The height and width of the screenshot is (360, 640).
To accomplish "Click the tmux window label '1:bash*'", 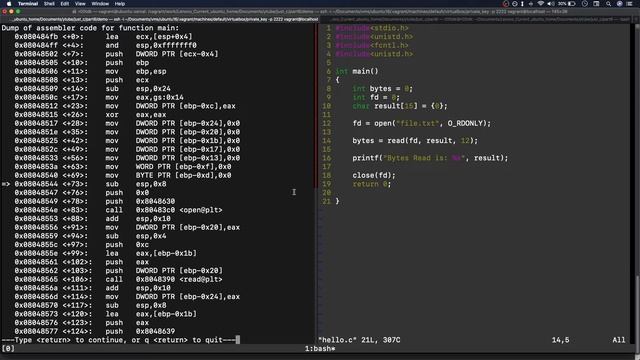I will click(320, 349).
